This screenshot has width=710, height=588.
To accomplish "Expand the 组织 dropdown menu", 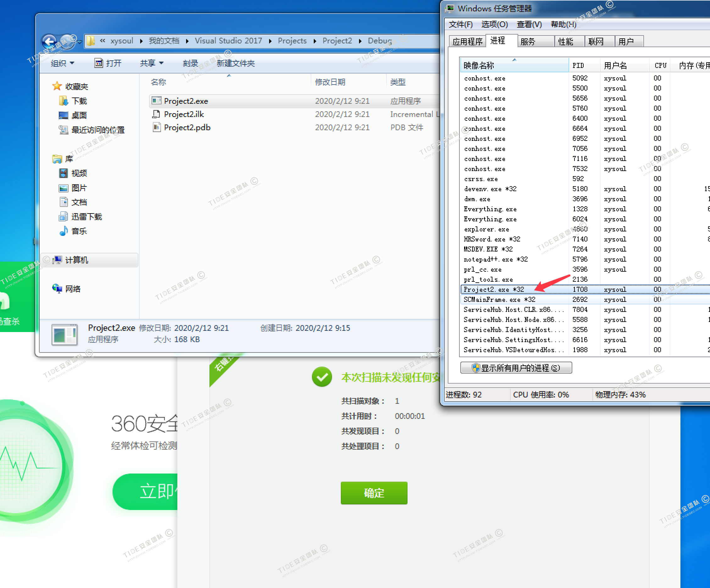I will pos(63,63).
